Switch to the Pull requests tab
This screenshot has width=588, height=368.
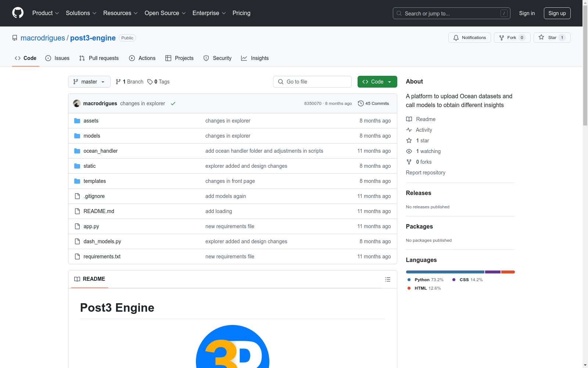point(99,58)
